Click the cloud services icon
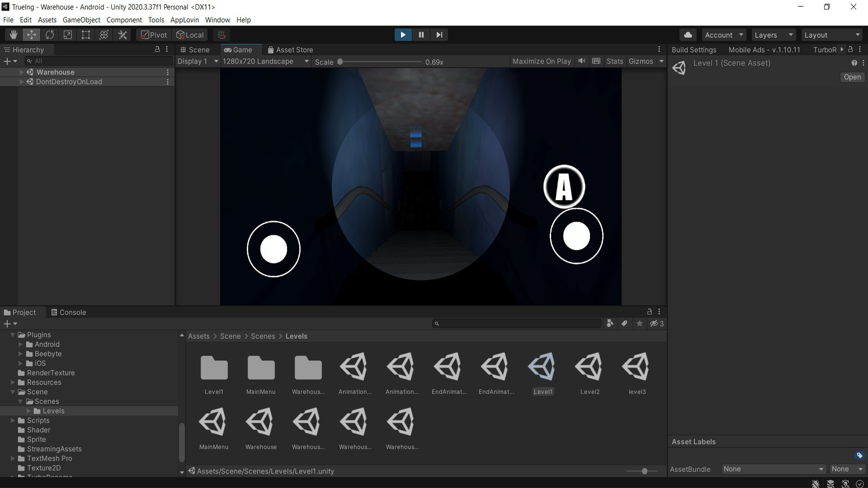The image size is (868, 488). [x=688, y=35]
